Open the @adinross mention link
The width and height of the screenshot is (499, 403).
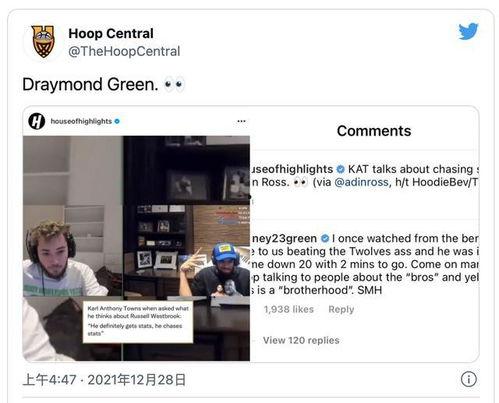[x=361, y=182]
